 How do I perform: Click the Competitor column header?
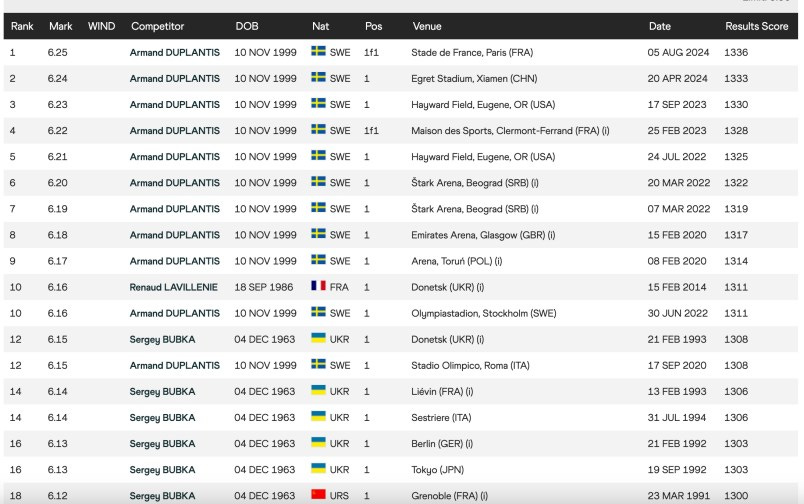157,26
